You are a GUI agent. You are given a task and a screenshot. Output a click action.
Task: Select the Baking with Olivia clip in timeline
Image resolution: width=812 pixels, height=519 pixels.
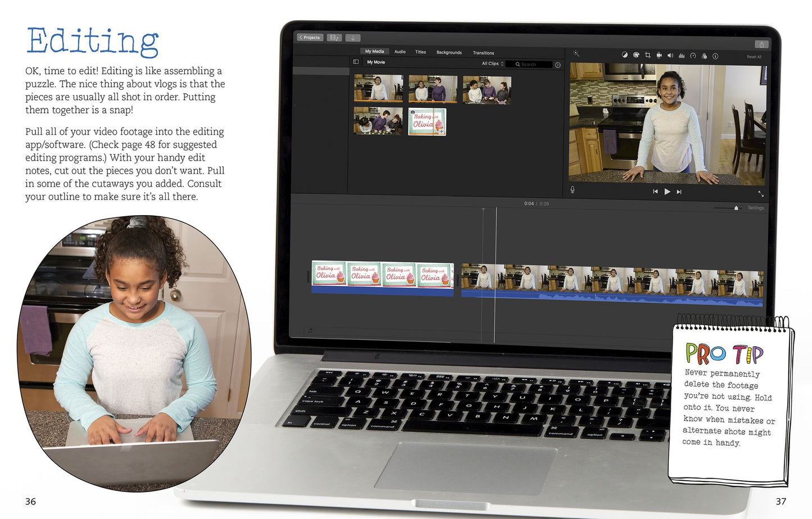click(x=383, y=277)
